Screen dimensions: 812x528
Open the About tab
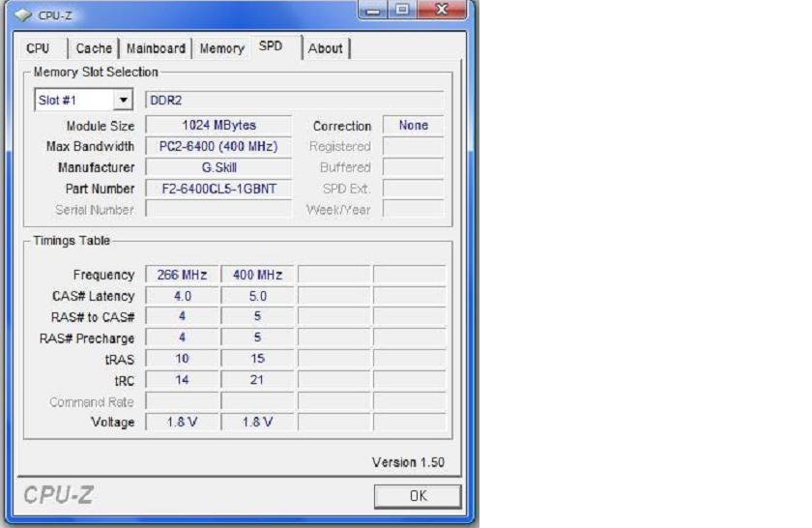tap(325, 48)
